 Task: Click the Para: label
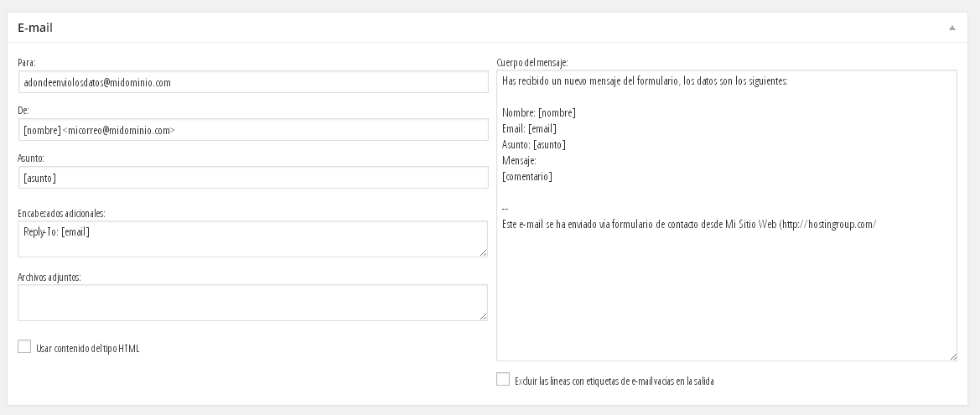coord(27,63)
